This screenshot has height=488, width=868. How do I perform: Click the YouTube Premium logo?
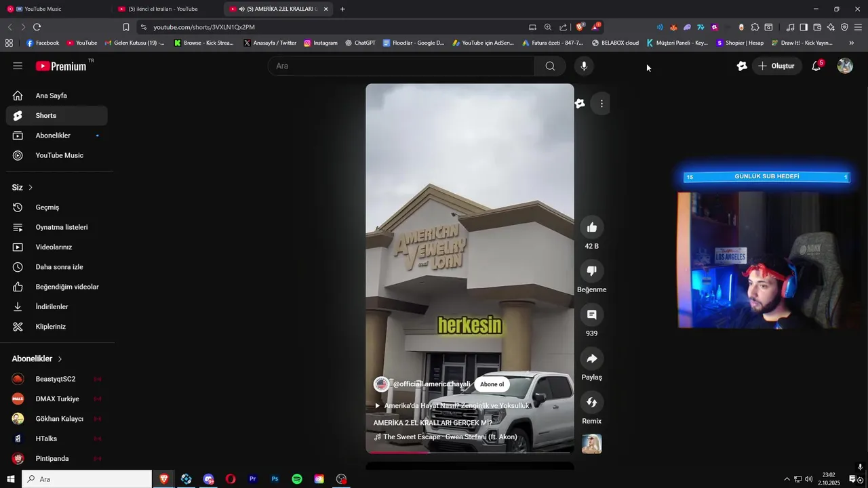(61, 66)
